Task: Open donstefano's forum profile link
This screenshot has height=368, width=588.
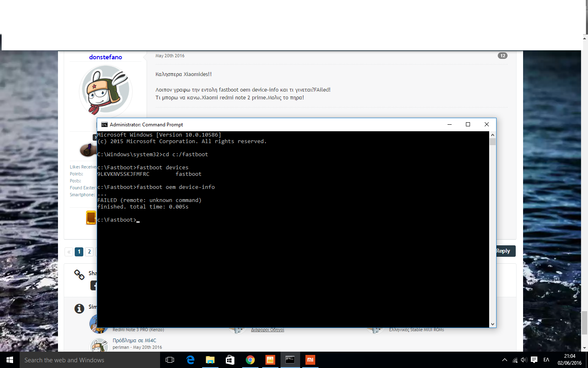Action: (x=105, y=57)
